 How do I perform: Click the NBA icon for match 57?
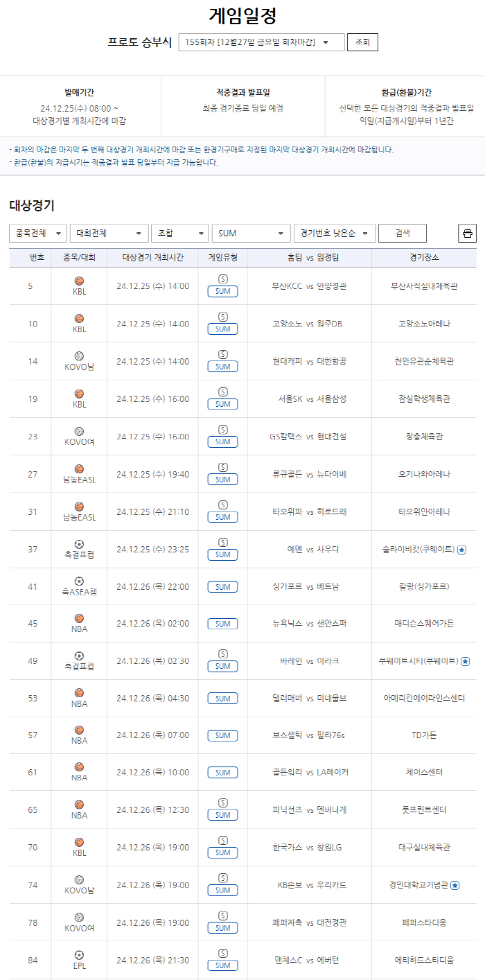click(79, 730)
